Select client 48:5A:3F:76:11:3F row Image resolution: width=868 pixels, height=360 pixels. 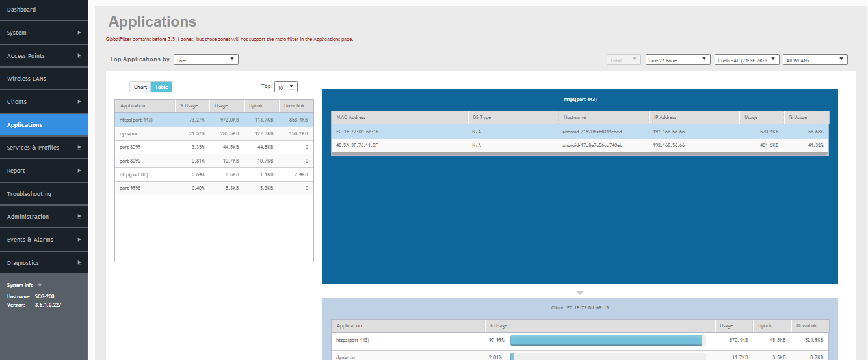[x=579, y=145]
